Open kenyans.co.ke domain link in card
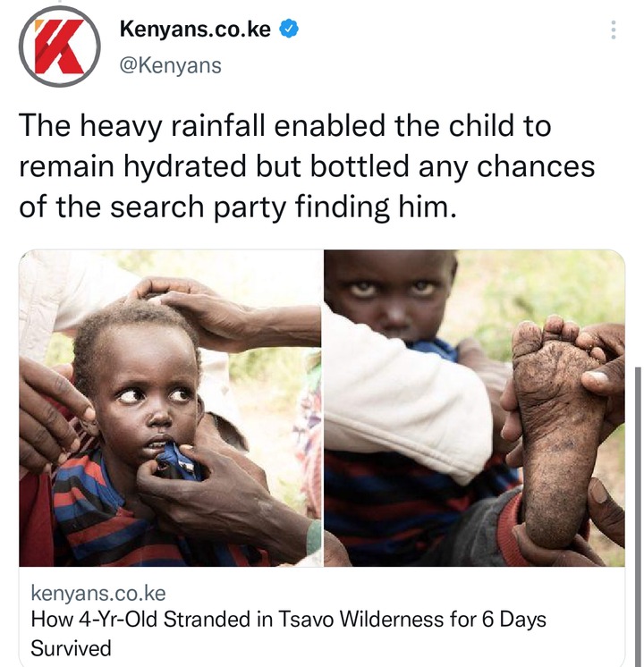Viewport: 644px width, 667px height. click(x=98, y=593)
